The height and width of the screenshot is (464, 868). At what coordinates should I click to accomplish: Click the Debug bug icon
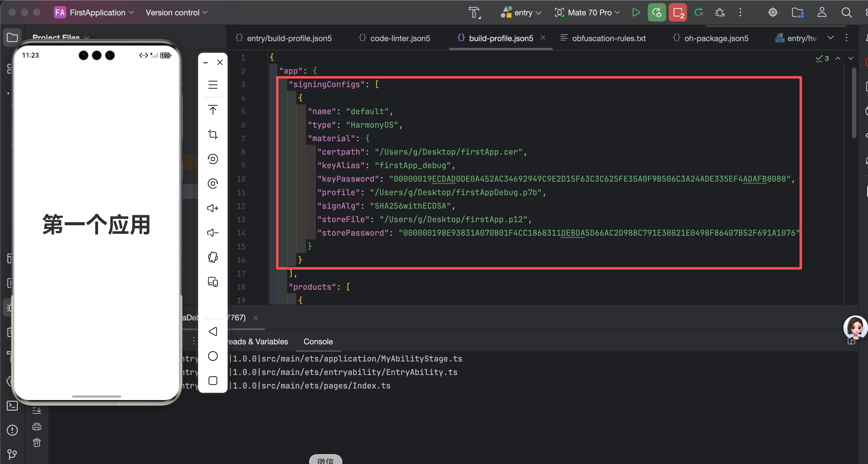(720, 13)
